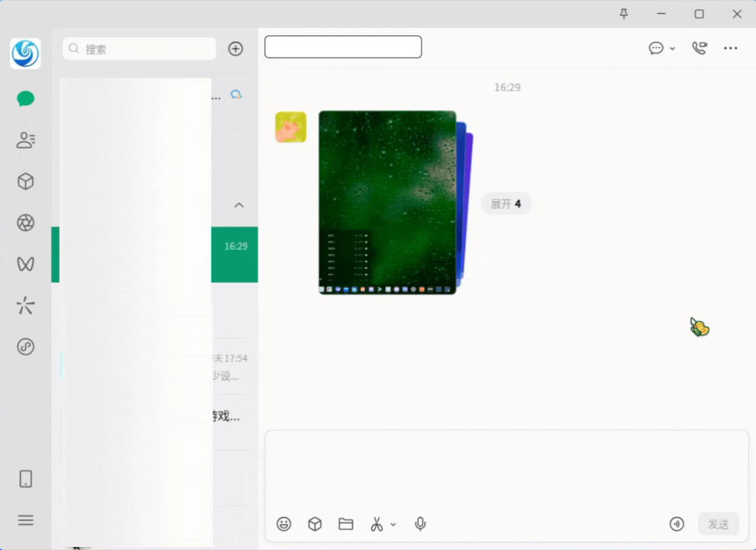Click the chat title box
The width and height of the screenshot is (756, 550).
click(x=344, y=47)
